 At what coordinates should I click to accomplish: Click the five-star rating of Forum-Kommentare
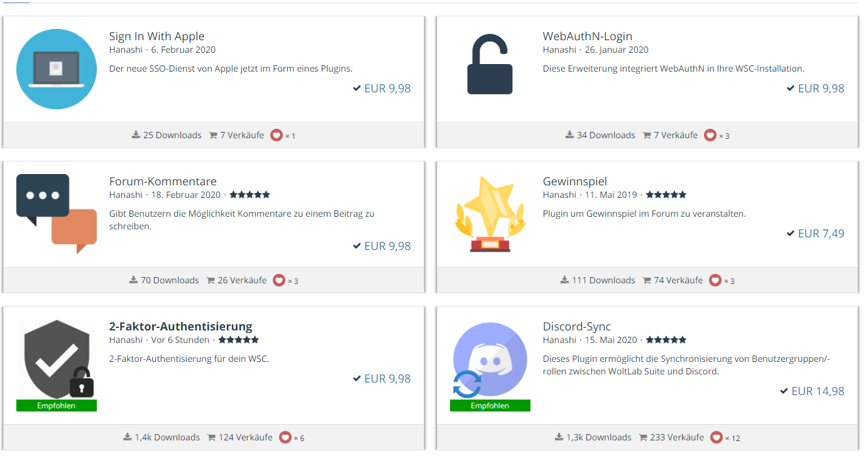(250, 195)
